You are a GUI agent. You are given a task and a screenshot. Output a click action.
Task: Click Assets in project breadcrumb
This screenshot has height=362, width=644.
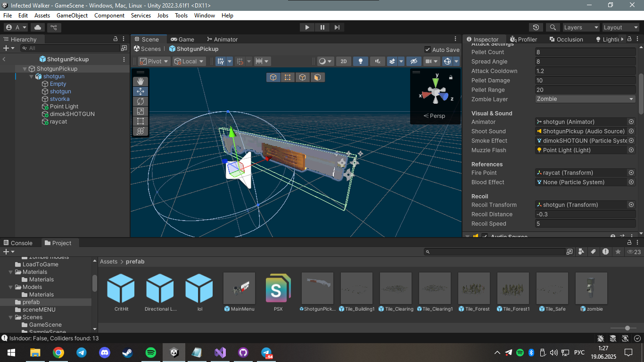pyautogui.click(x=108, y=262)
